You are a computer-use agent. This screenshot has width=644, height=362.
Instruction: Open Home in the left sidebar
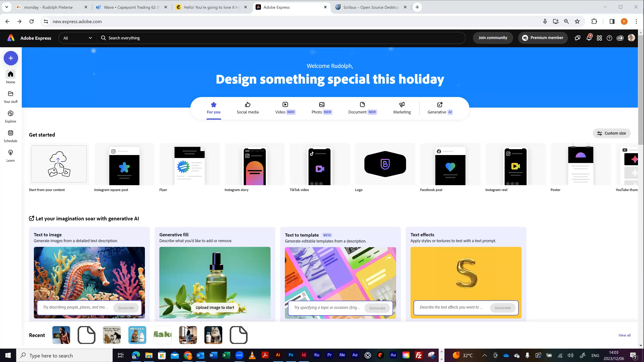[x=11, y=77]
